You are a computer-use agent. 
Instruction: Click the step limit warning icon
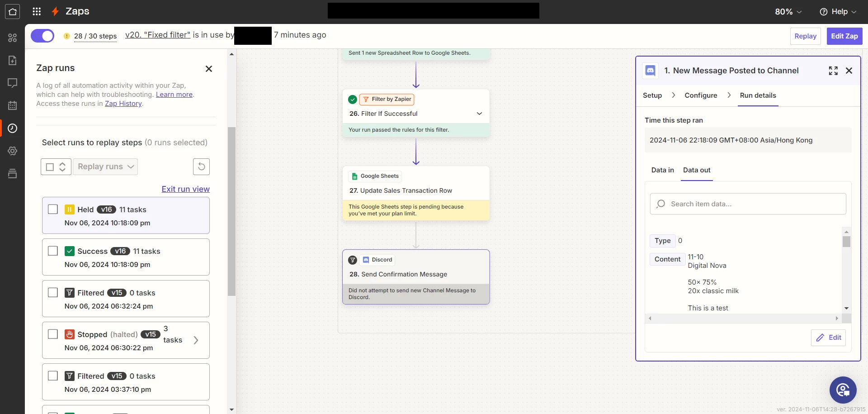66,36
